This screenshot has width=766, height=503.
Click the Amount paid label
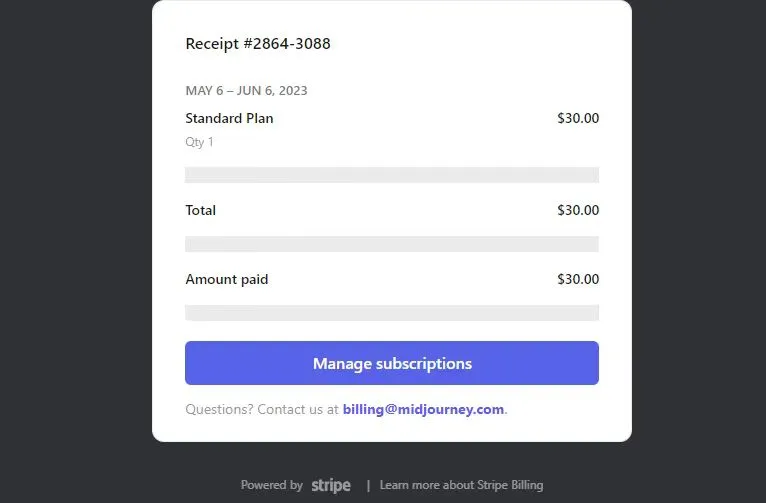point(227,279)
